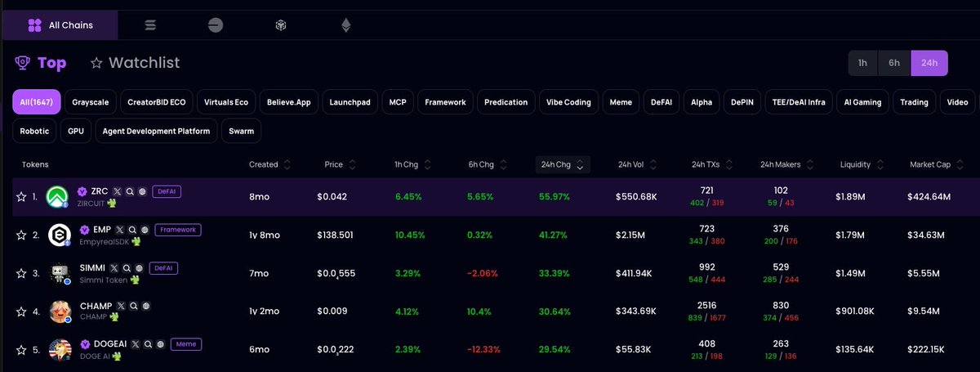Filter by the circle-with-line chain icon
The height and width of the screenshot is (372, 980).
tap(216, 25)
